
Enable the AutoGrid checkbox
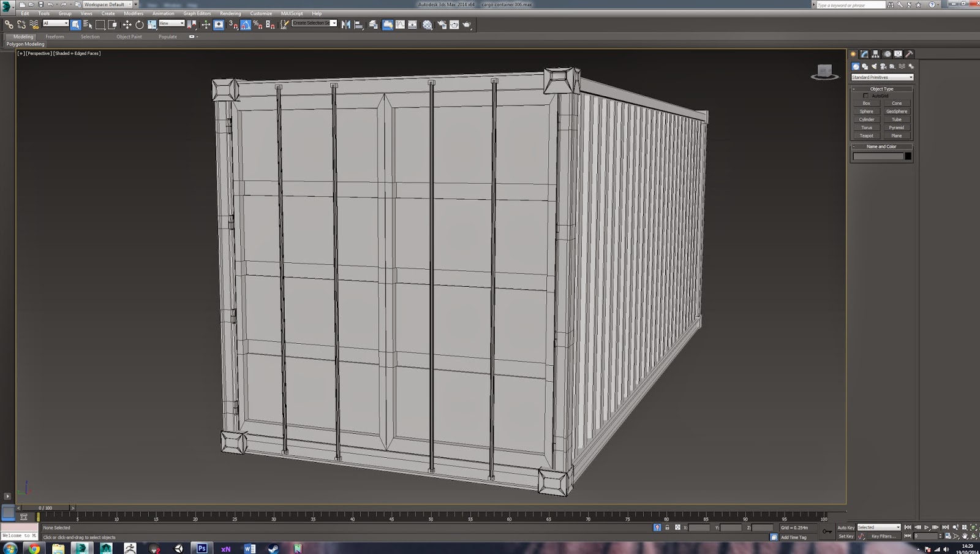pyautogui.click(x=865, y=96)
